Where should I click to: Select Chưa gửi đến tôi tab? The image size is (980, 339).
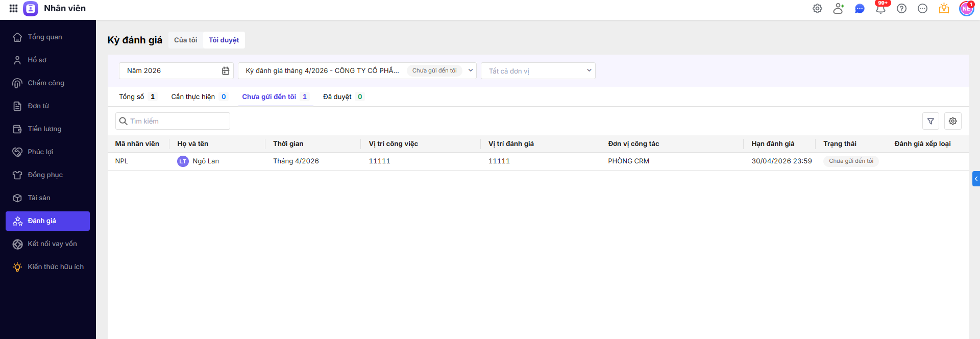(275, 96)
